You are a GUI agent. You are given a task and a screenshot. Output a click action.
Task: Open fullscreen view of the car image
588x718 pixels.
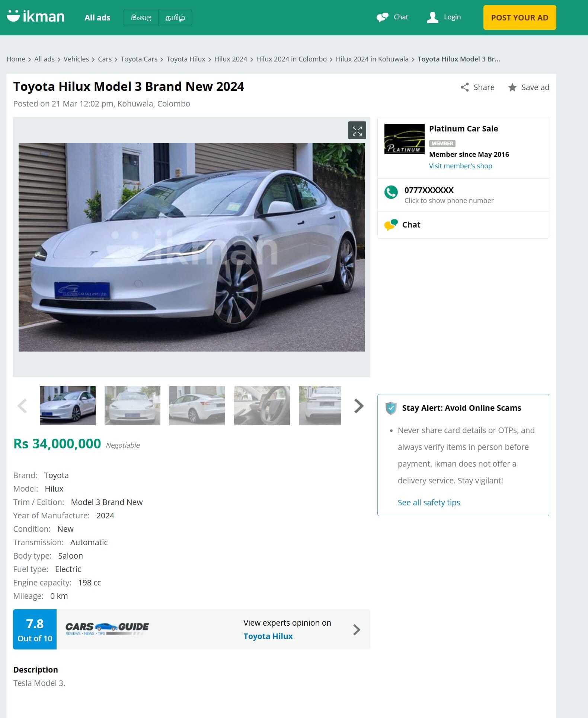pyautogui.click(x=357, y=130)
